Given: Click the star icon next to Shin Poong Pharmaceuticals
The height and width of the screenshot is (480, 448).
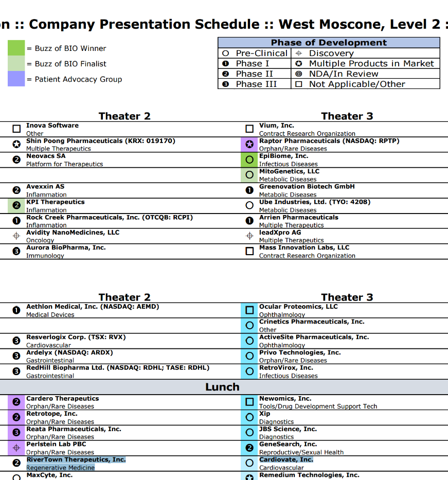Looking at the screenshot, I should click(x=16, y=145).
